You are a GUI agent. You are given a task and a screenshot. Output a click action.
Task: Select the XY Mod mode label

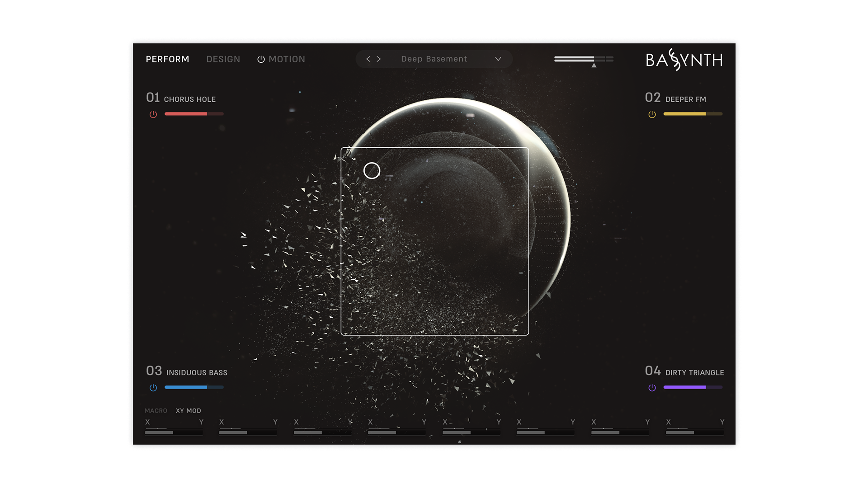tap(188, 411)
